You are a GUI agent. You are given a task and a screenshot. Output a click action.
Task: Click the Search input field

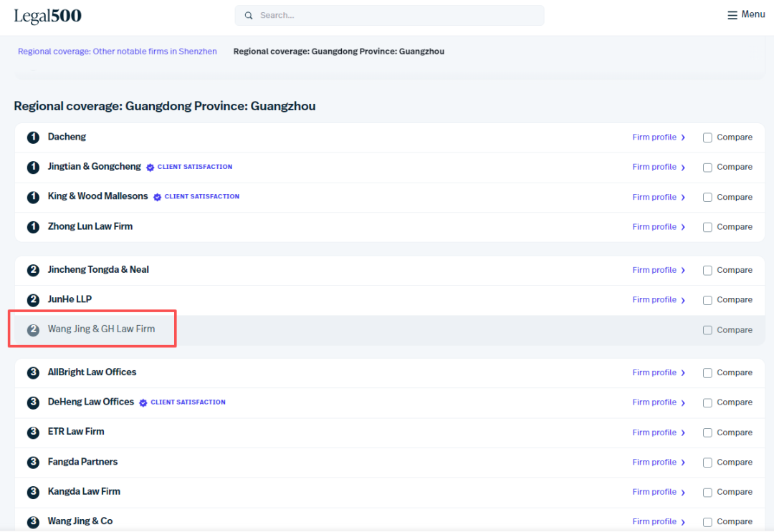389,16
